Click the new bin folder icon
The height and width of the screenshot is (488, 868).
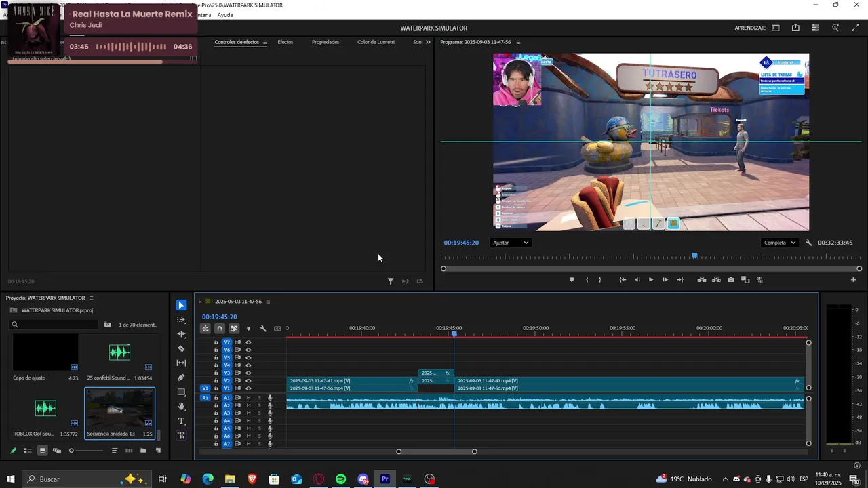pos(143,451)
